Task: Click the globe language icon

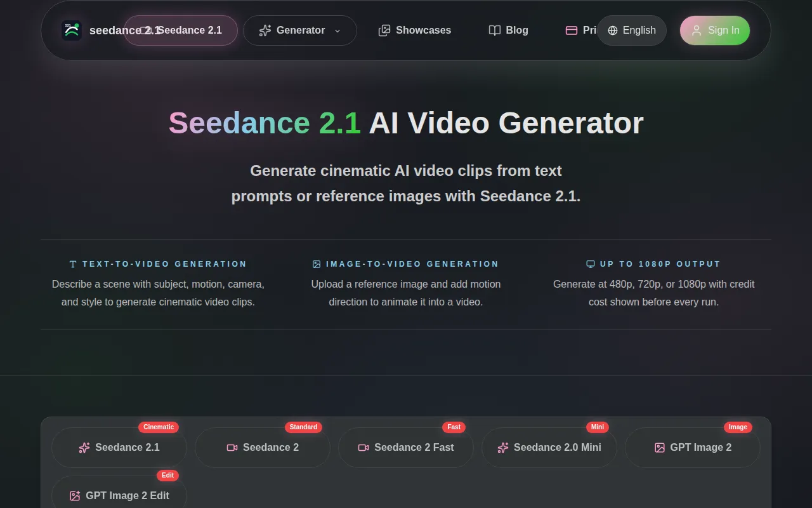Action: click(613, 30)
